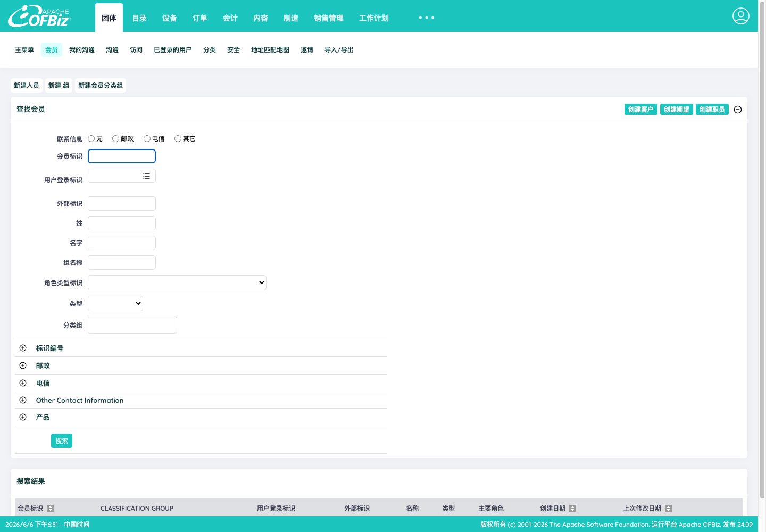Focus the 外部标识 input field
This screenshot has width=766, height=532.
tap(122, 203)
